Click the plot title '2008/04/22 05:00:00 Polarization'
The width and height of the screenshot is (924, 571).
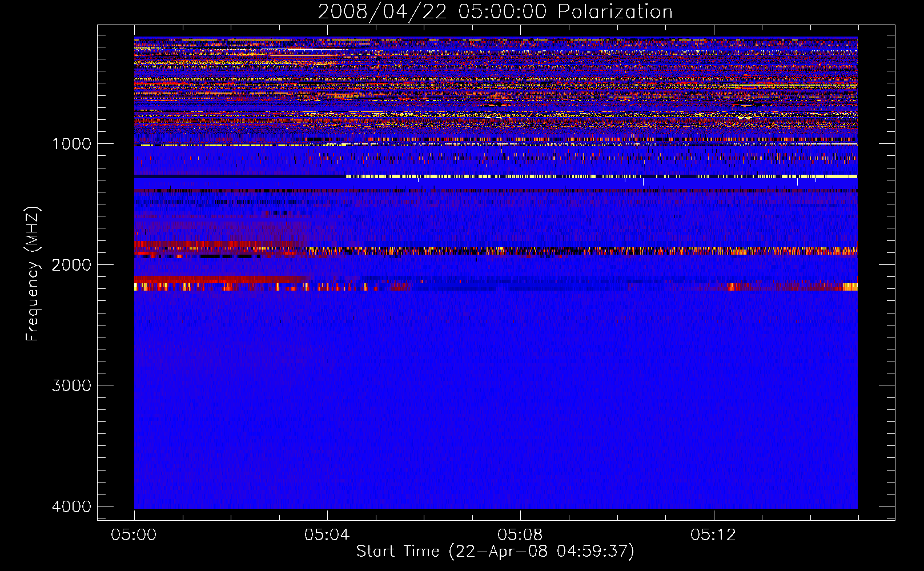495,12
